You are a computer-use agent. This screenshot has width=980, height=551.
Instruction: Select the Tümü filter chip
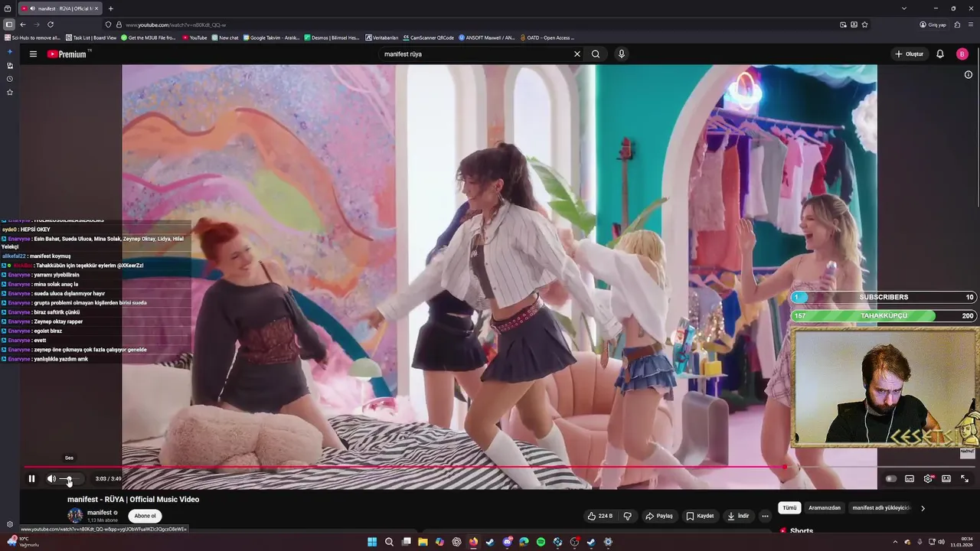(x=789, y=508)
